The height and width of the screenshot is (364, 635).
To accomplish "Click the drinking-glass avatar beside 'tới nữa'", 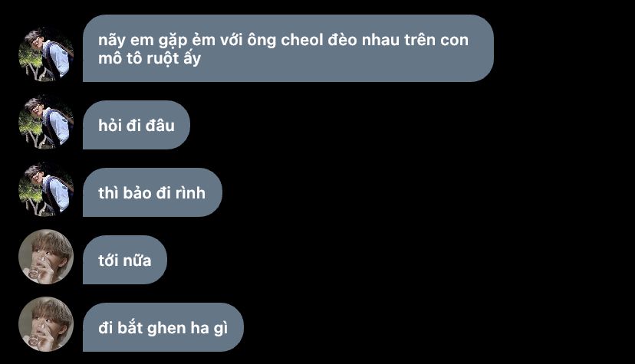I will point(46,257).
